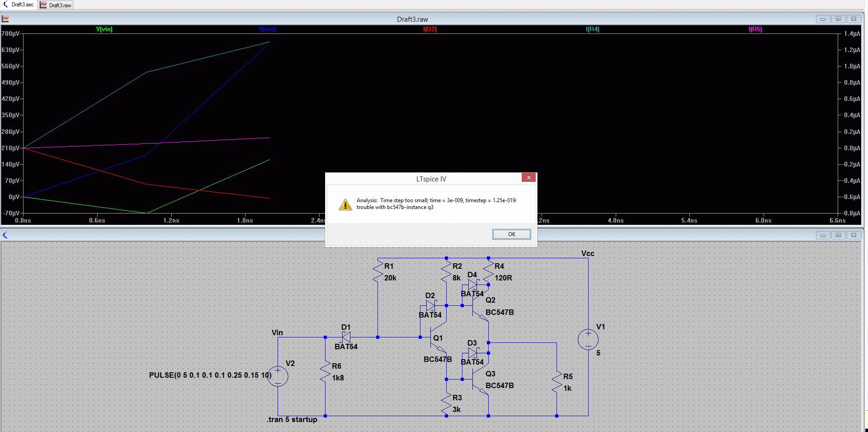Select the Q1 transistor symbol
The image size is (868, 432).
435,337
